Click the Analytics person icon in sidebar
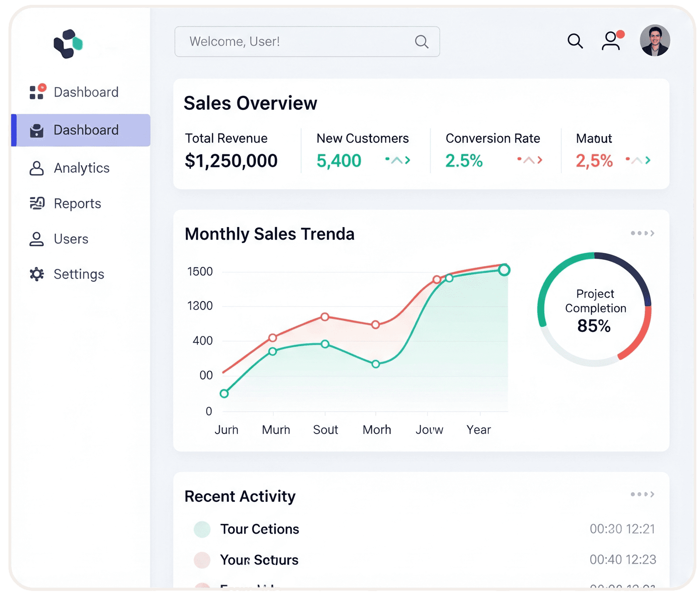The width and height of the screenshot is (700, 598). [x=36, y=168]
